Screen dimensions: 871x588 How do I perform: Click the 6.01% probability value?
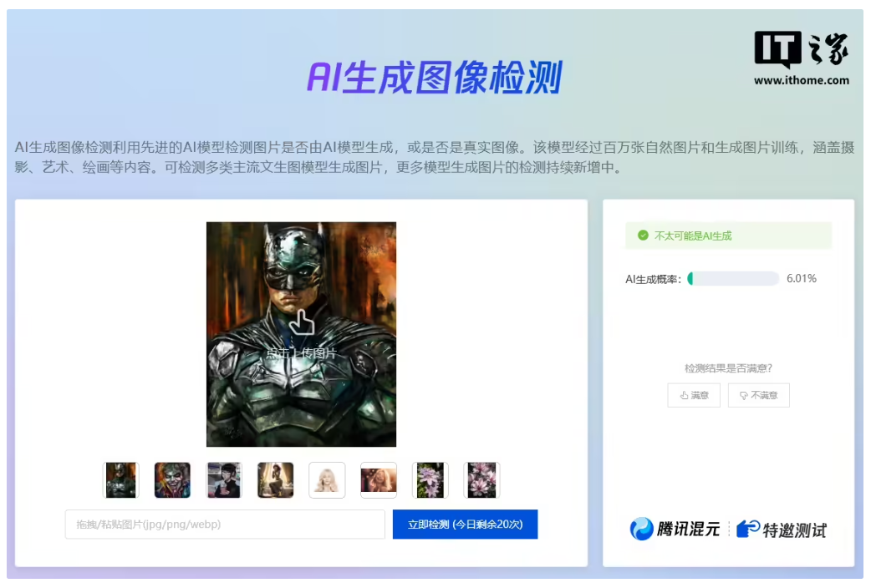tap(802, 279)
